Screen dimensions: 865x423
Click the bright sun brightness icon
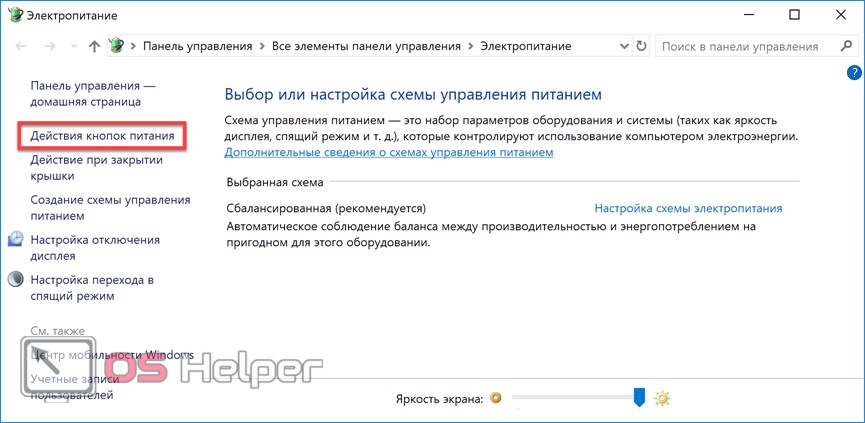661,397
